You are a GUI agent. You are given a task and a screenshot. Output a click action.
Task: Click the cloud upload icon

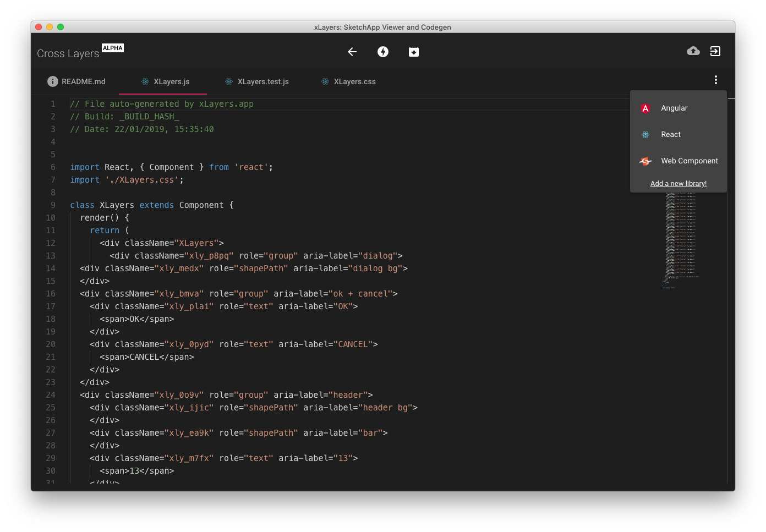693,51
